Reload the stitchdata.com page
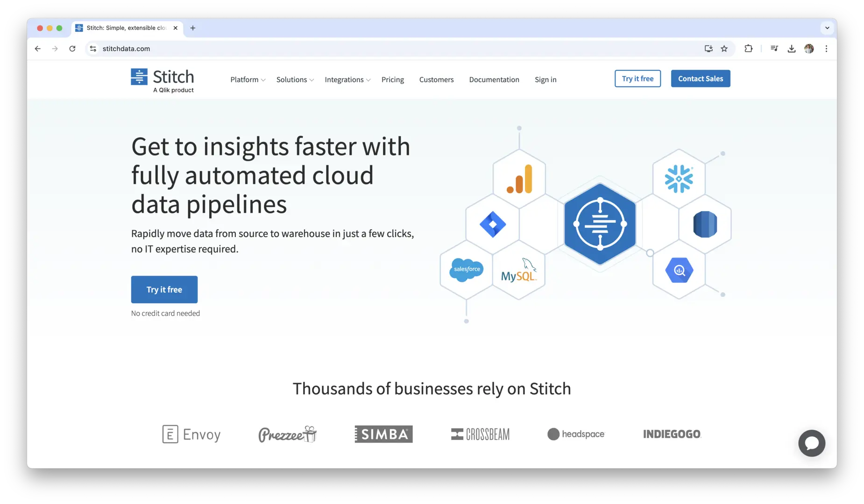 click(x=72, y=49)
